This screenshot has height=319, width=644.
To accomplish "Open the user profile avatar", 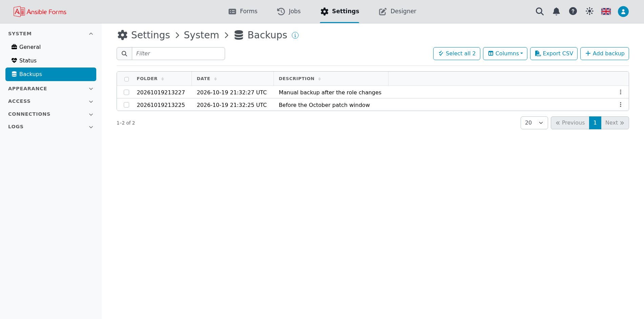I will 623,12.
